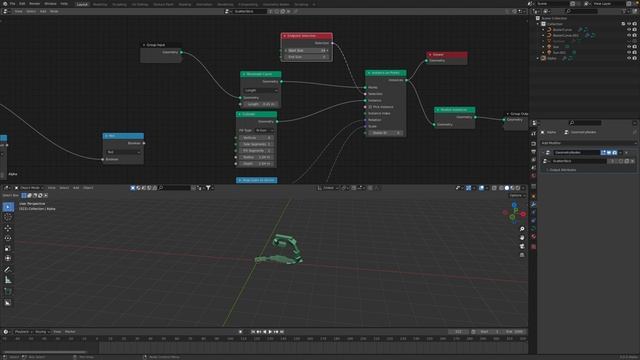Image resolution: width=640 pixels, height=360 pixels.
Task: Jump to the timeline end frame
Action: coord(282,332)
